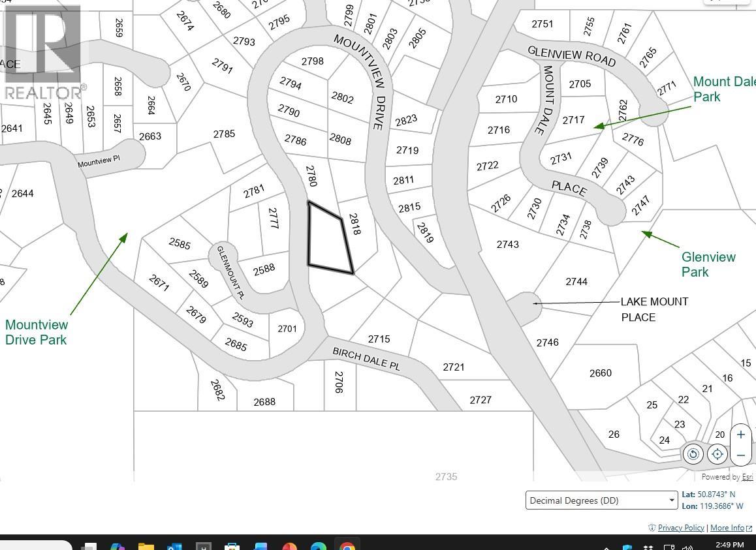The height and width of the screenshot is (550, 756).
Task: Click parcel number 2777
Action: click(274, 218)
